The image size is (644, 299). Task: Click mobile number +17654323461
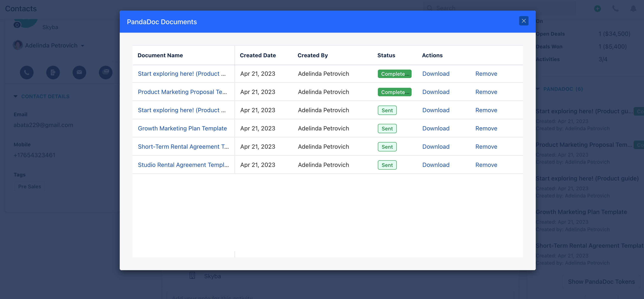click(34, 155)
